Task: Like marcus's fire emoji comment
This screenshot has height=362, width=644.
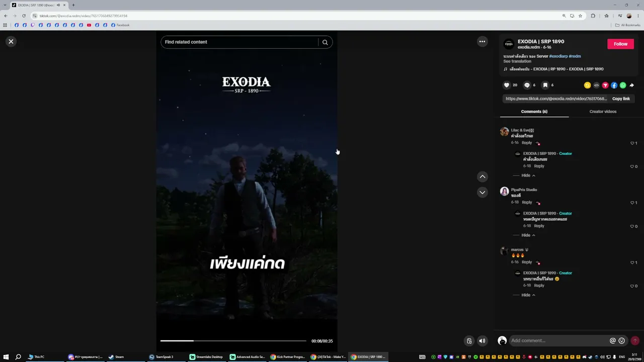Action: point(632,262)
